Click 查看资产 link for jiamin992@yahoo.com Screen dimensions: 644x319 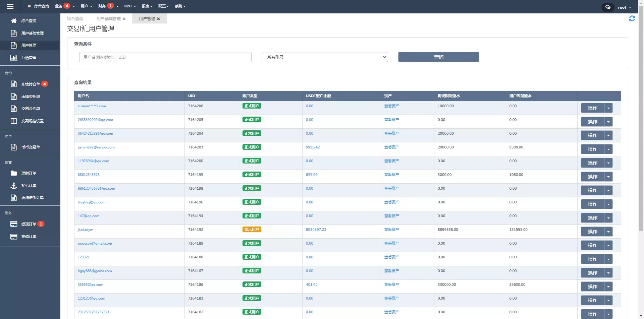(391, 147)
